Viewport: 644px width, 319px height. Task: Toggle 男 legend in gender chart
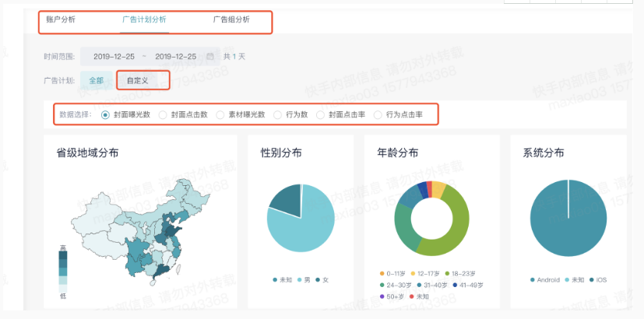click(x=303, y=280)
